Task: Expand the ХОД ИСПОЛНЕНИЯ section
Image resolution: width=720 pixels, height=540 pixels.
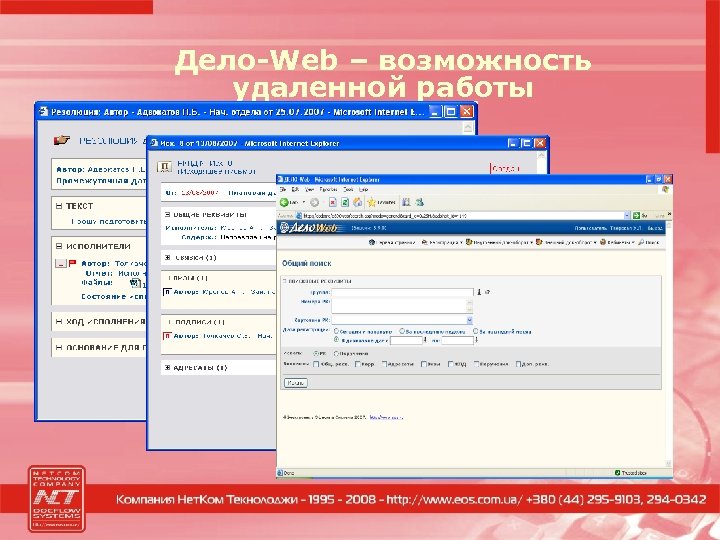Action: click(59, 322)
